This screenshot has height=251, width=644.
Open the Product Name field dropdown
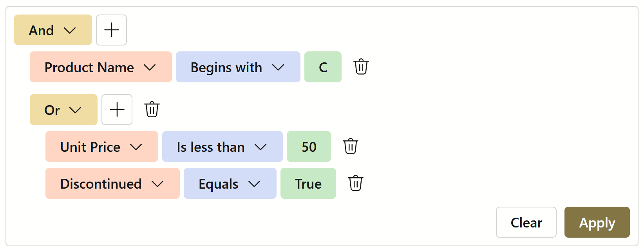pos(101,67)
